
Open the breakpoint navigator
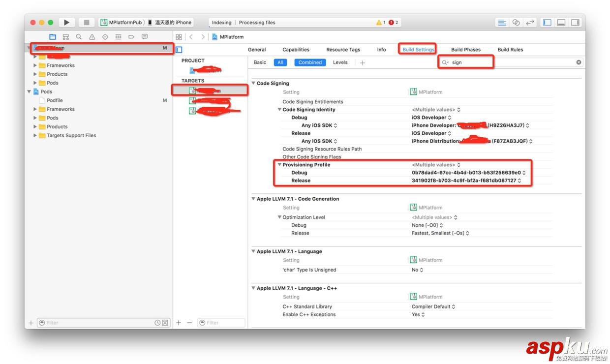click(131, 37)
